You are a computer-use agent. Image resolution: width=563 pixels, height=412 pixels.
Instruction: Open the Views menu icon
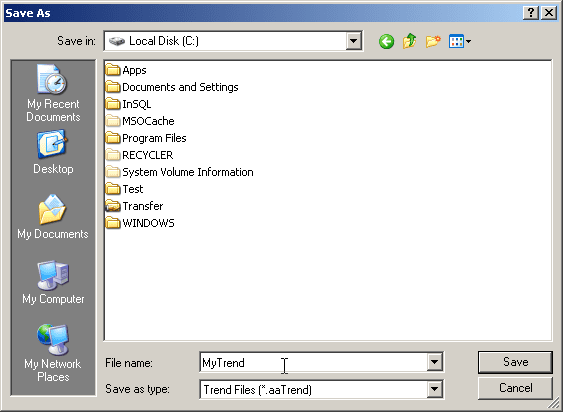[460, 42]
